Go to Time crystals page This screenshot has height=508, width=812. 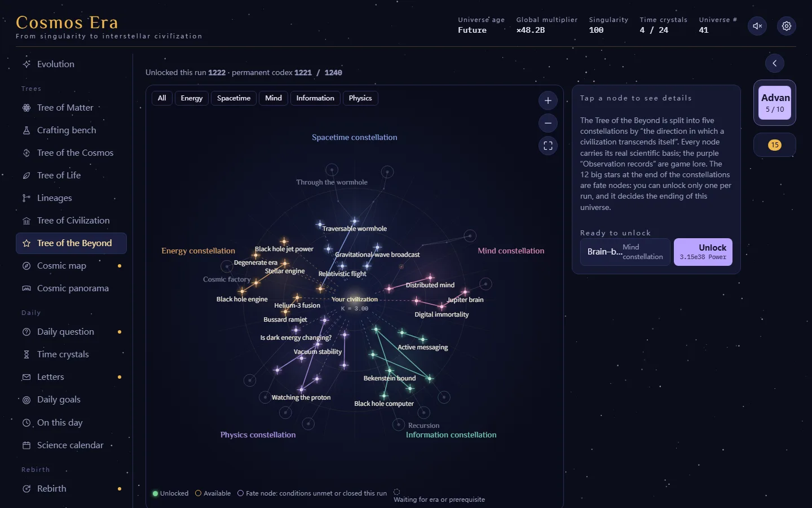point(71,354)
